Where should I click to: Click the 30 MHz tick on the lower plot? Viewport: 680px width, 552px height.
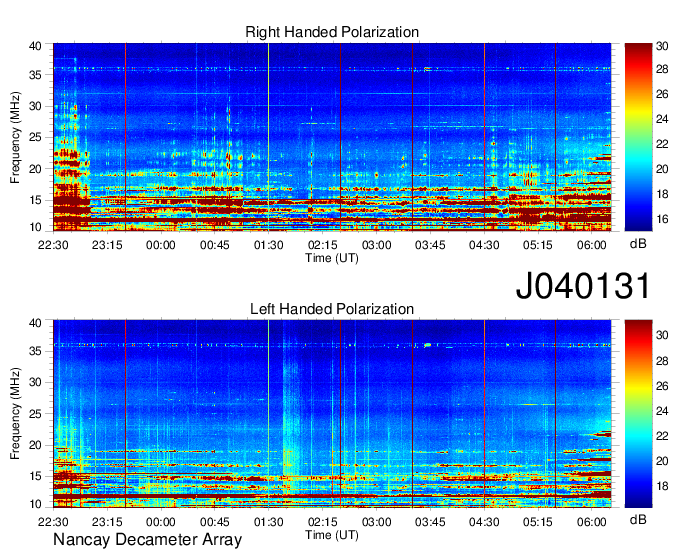[x=35, y=382]
